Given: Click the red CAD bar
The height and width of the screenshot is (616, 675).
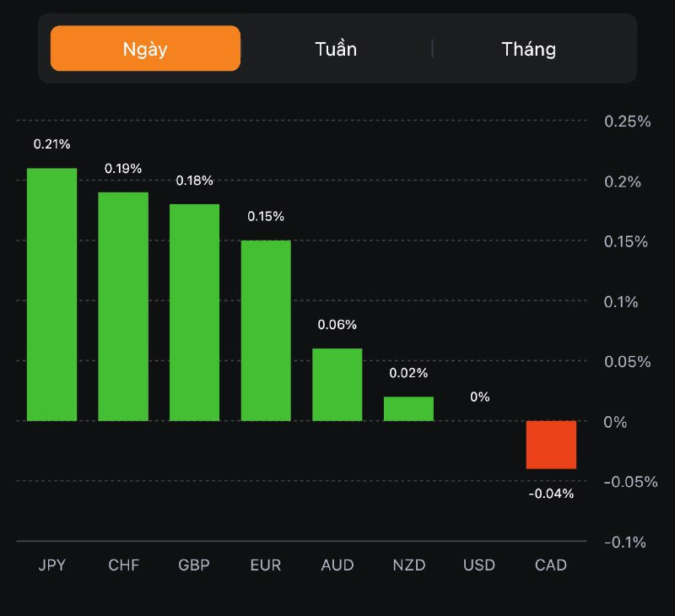Looking at the screenshot, I should pos(551,445).
